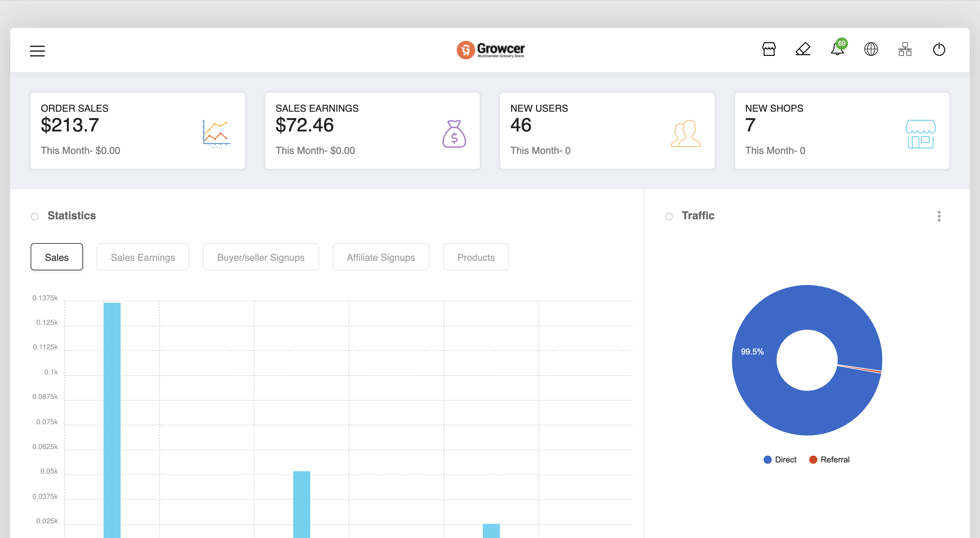Viewport: 980px width, 538px height.
Task: Toggle Direct legend item in Traffic
Action: (780, 460)
